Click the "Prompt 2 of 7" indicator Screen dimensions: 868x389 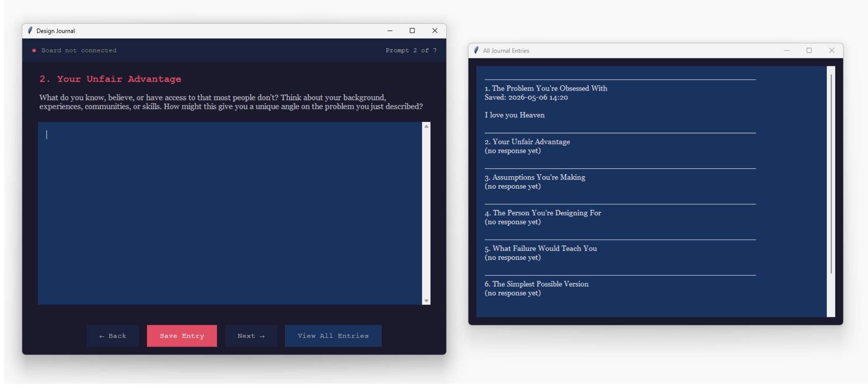[411, 51]
